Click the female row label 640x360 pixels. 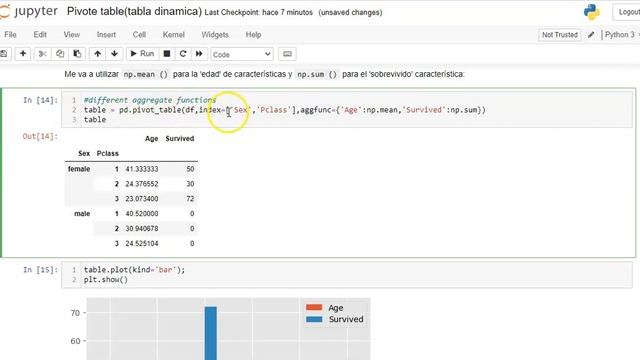[79, 169]
